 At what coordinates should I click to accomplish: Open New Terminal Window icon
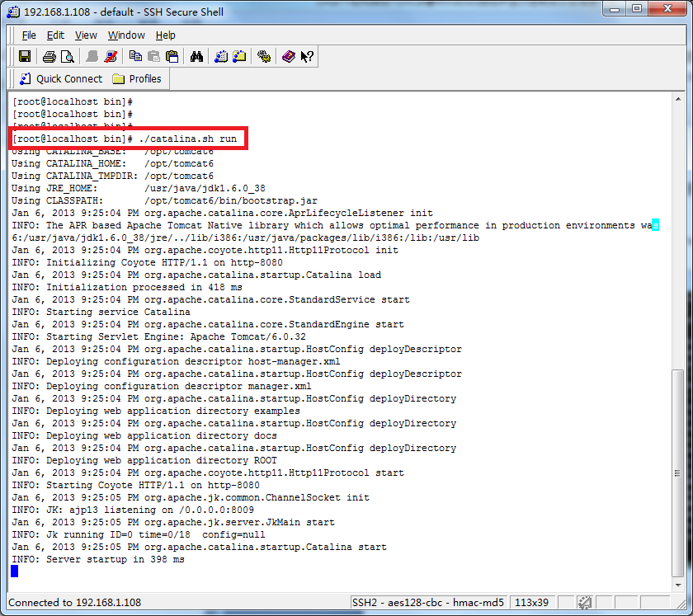[221, 57]
